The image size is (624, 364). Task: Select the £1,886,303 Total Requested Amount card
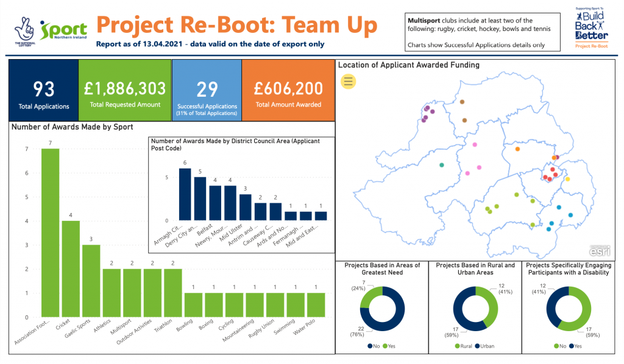pos(125,90)
